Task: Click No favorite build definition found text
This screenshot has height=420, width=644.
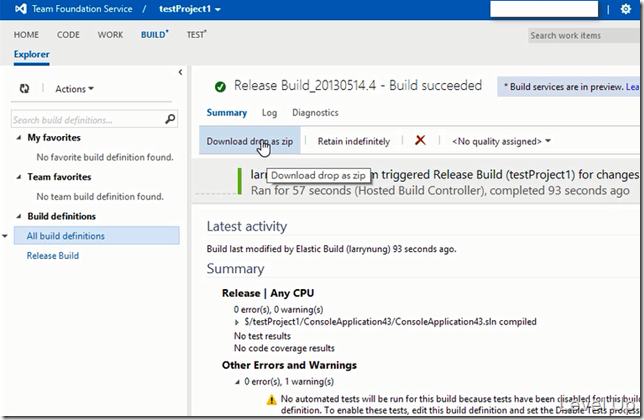Action: pyautogui.click(x=105, y=157)
